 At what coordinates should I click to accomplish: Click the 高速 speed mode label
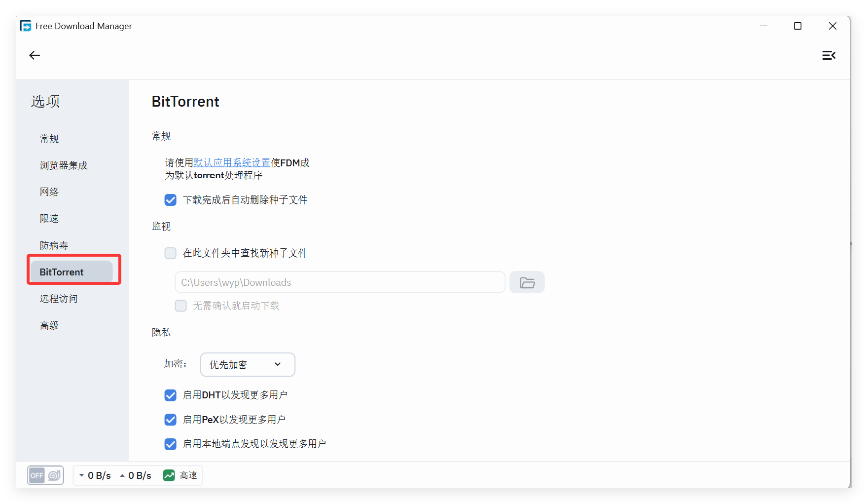tap(188, 475)
